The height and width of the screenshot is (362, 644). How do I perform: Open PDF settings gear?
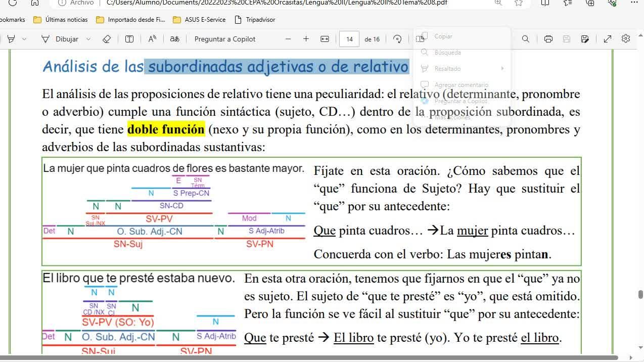(626, 39)
